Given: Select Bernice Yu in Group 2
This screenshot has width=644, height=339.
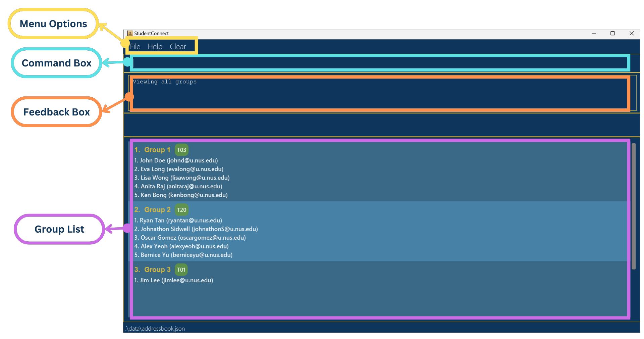Looking at the screenshot, I should coord(183,255).
